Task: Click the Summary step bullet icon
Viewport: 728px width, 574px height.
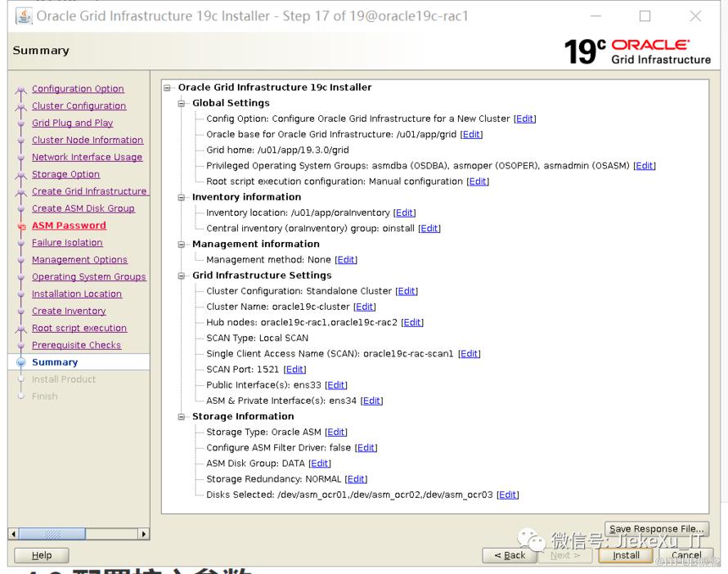Action: pyautogui.click(x=21, y=362)
